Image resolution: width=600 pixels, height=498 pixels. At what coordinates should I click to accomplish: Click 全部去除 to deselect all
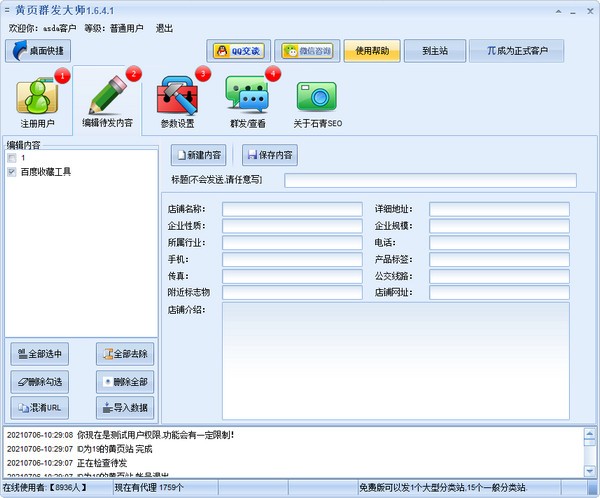tap(124, 354)
